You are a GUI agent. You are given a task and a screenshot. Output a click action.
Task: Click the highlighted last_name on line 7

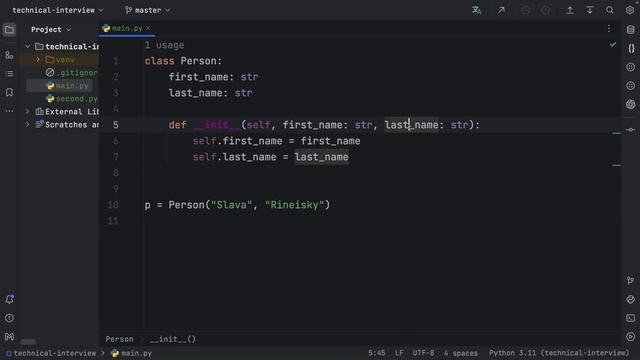[321, 157]
